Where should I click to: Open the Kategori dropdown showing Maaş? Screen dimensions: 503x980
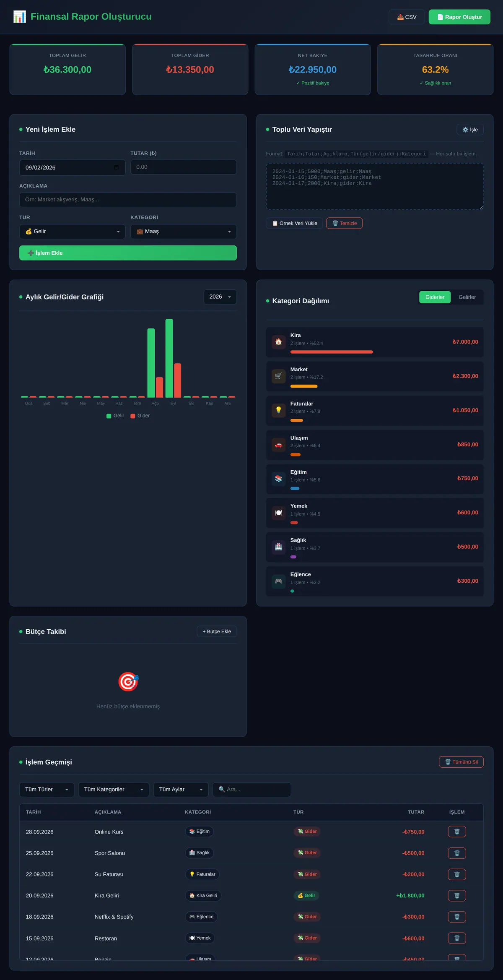tap(184, 232)
